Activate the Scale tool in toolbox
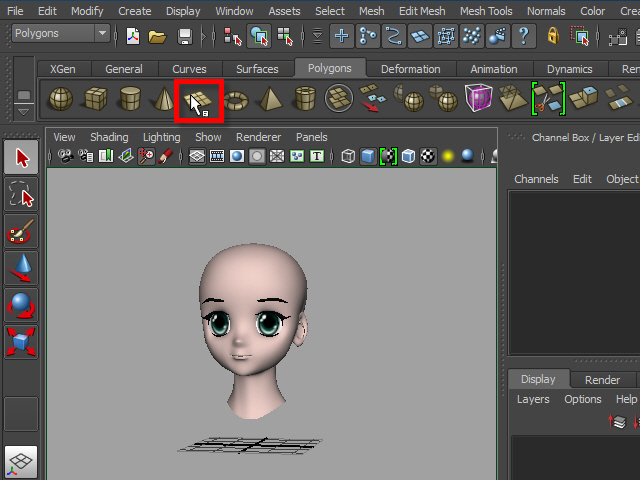 [21, 342]
